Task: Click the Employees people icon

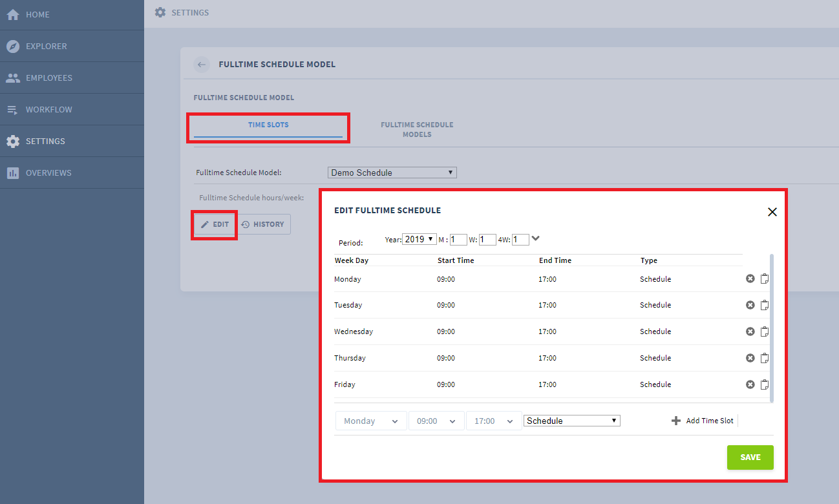Action: point(12,78)
